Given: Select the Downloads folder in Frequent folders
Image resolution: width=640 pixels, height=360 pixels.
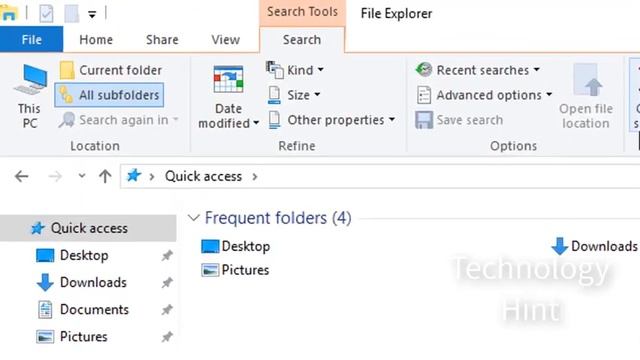Looking at the screenshot, I should tap(594, 246).
